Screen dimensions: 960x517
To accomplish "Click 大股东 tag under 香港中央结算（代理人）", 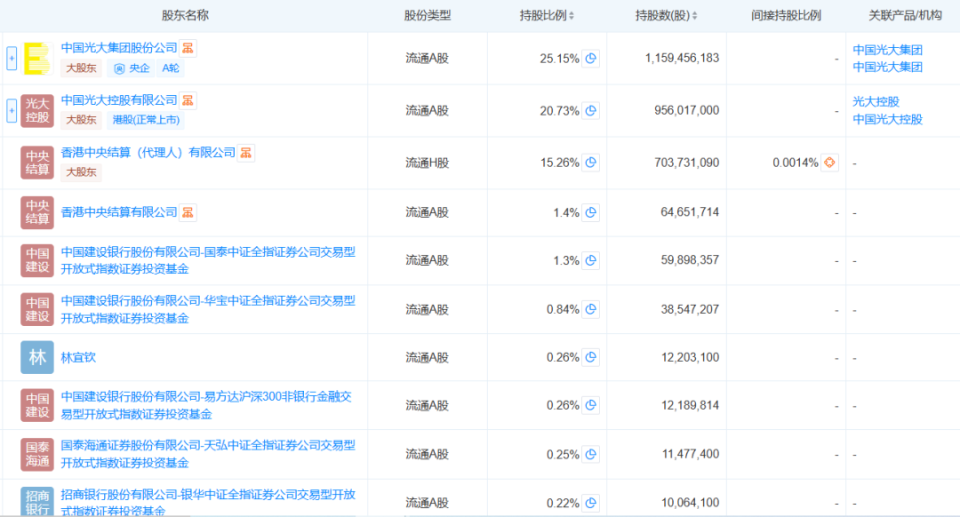I will [x=81, y=172].
